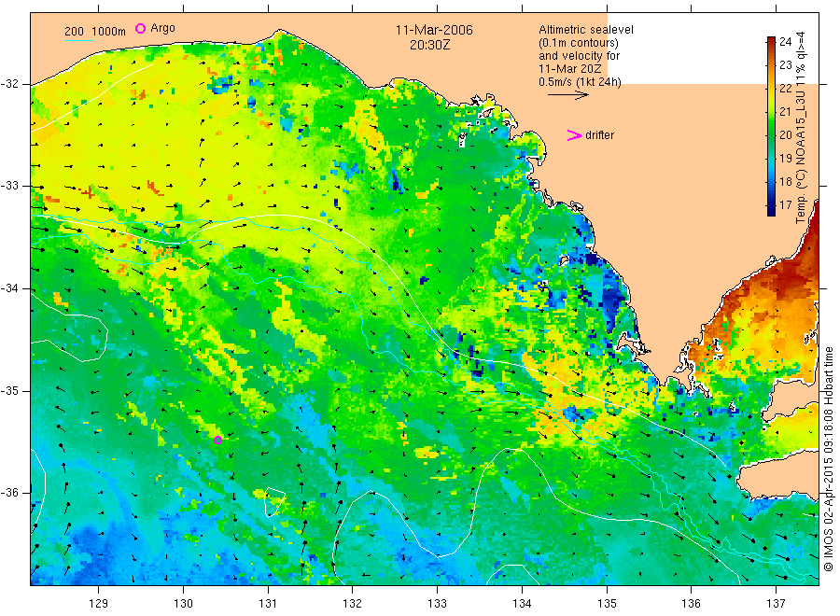Click the IMOS copyright timestamp text

(828, 459)
